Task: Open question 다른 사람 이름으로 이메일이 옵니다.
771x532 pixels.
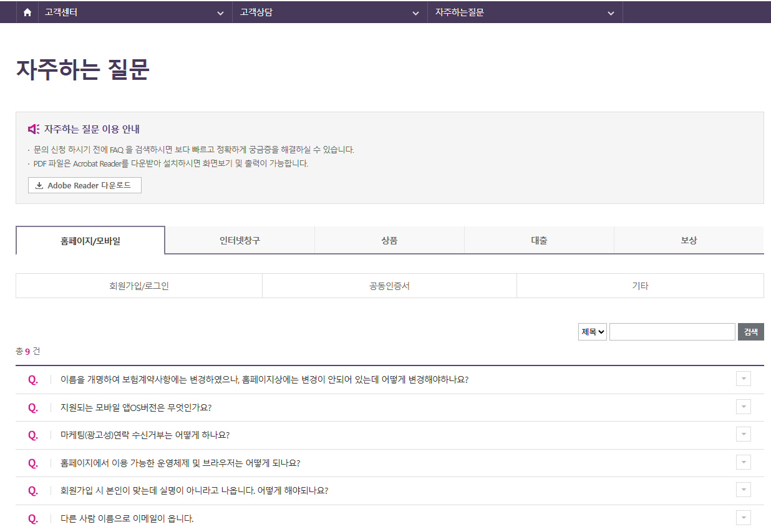Action: pyautogui.click(x=127, y=518)
